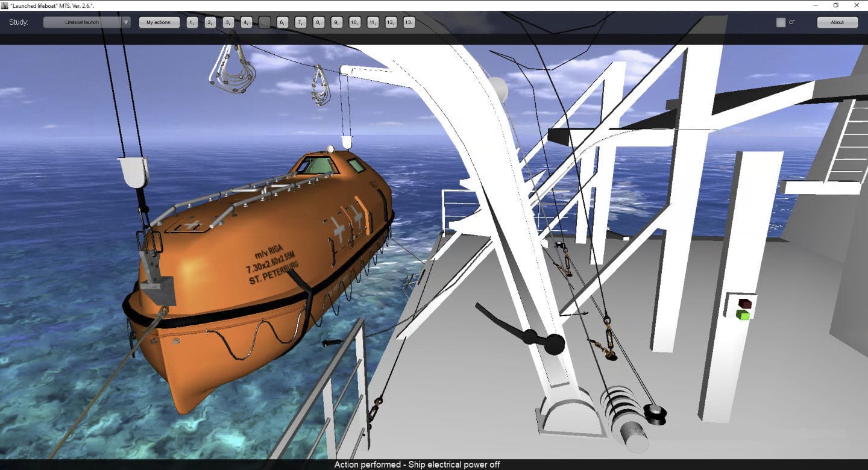Select action step 10 in the toolbar
The width and height of the screenshot is (868, 470).
tap(354, 22)
